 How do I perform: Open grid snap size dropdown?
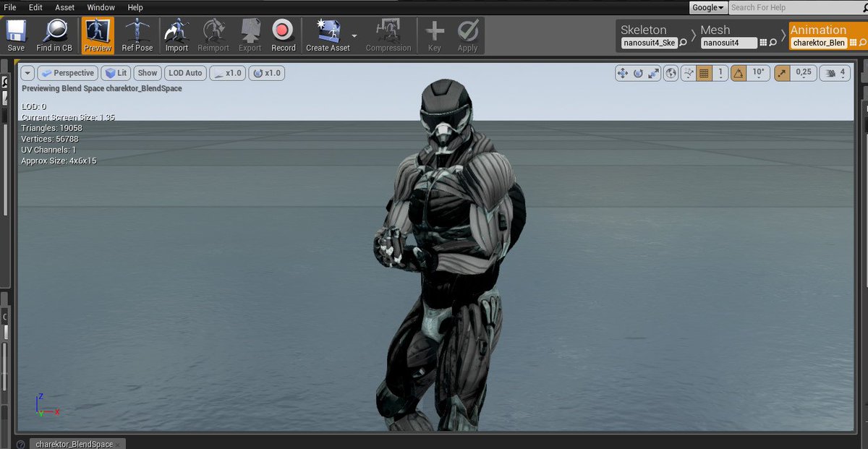pos(720,73)
